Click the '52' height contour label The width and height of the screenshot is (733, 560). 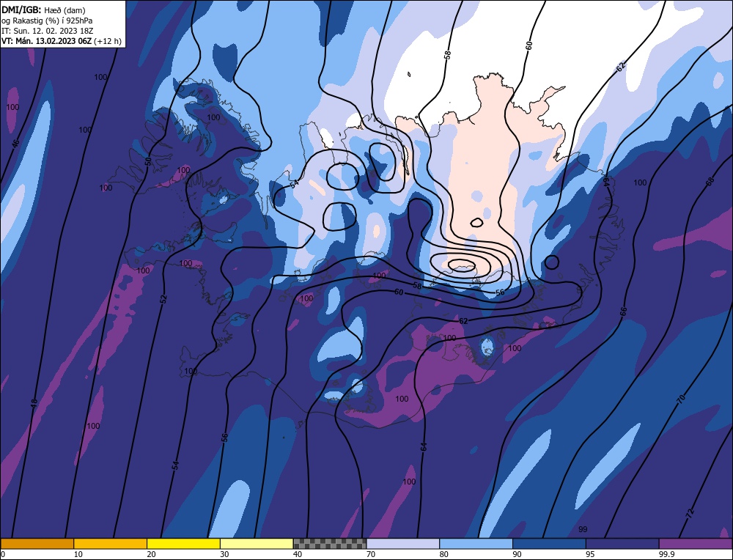(163, 299)
